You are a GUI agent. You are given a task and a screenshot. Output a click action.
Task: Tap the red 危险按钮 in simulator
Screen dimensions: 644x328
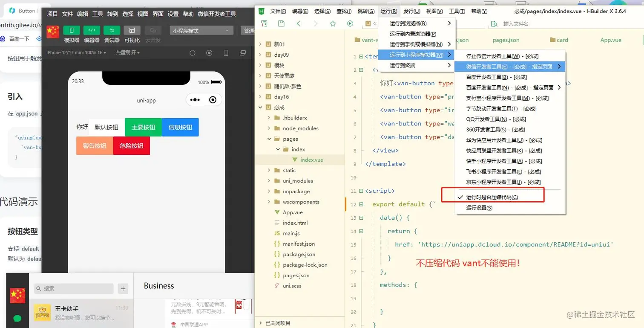[132, 145]
